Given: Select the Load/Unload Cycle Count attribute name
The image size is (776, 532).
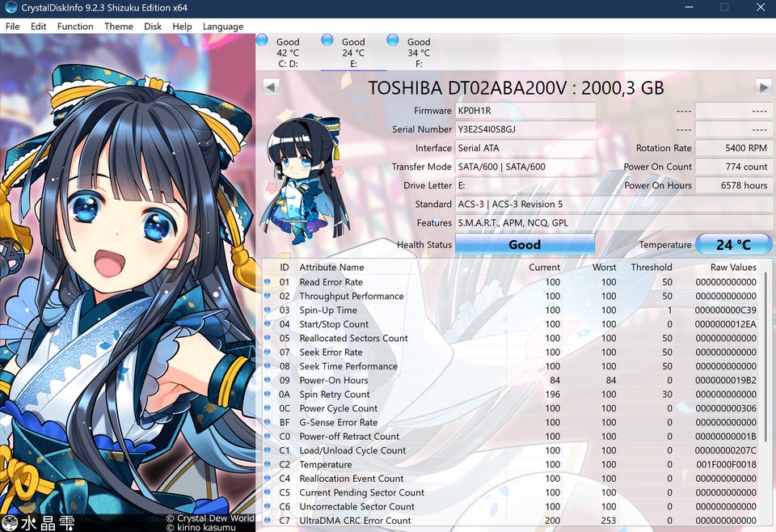Looking at the screenshot, I should coord(352,451).
